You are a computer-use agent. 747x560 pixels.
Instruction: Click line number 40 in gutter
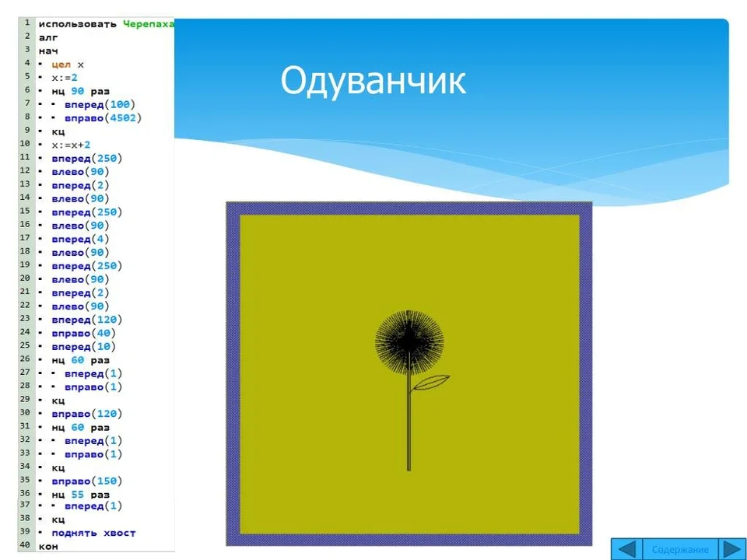click(25, 544)
